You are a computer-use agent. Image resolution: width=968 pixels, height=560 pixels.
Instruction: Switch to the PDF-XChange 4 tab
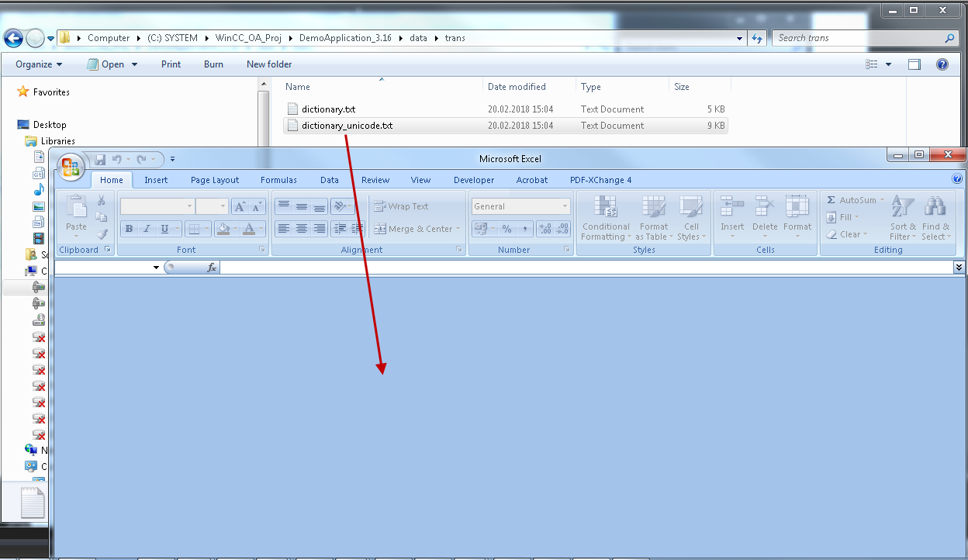click(600, 180)
